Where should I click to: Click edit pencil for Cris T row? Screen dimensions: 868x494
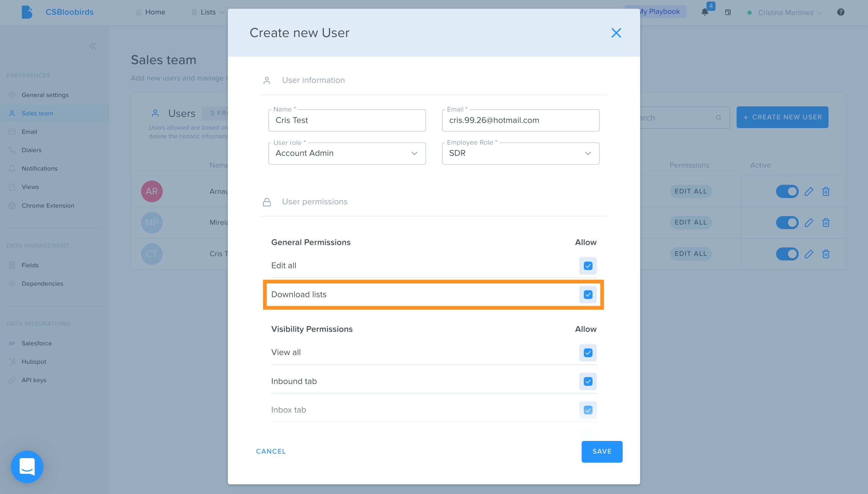[x=809, y=254]
